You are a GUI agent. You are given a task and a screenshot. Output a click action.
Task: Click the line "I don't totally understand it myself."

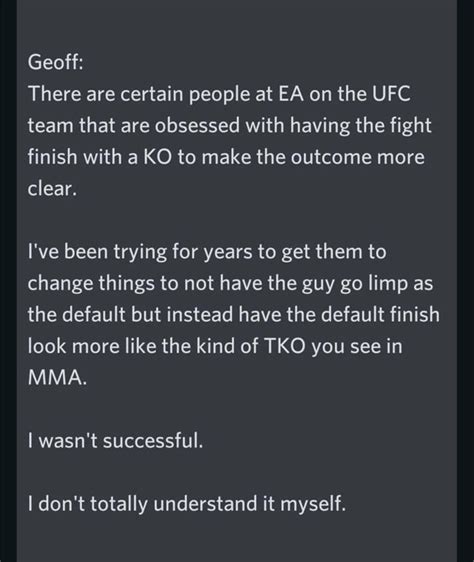pyautogui.click(x=187, y=504)
